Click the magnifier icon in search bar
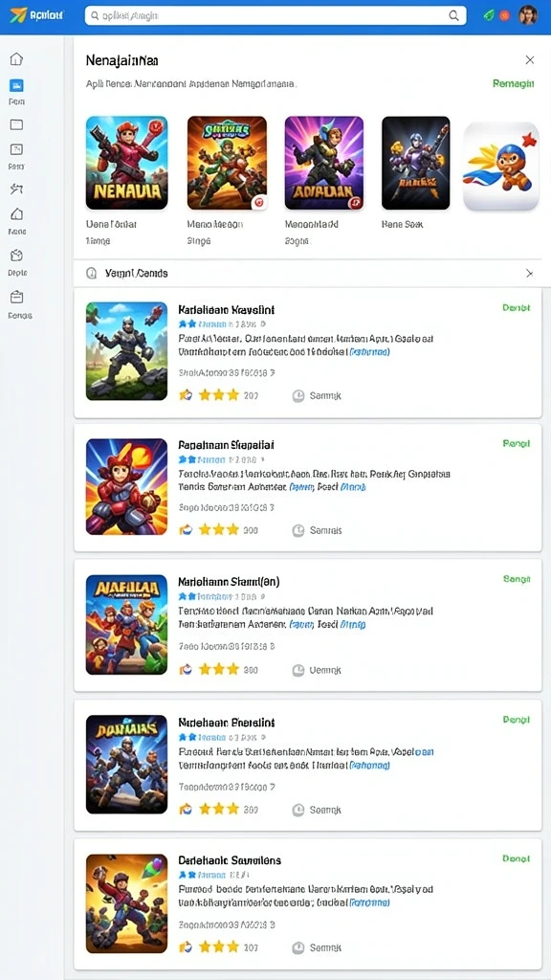Screen dimensions: 551x980 (x=454, y=16)
